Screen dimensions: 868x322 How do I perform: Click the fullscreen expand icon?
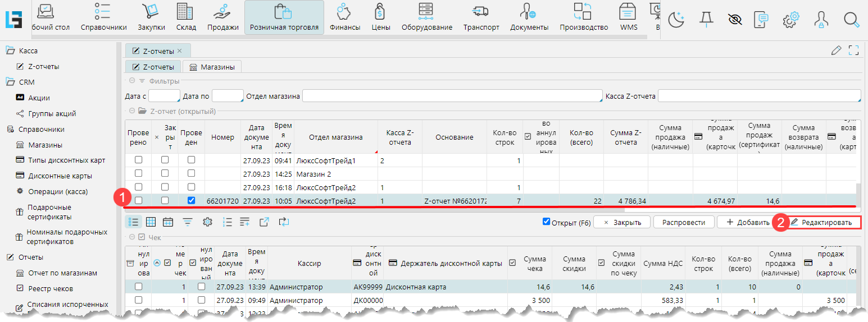point(853,50)
